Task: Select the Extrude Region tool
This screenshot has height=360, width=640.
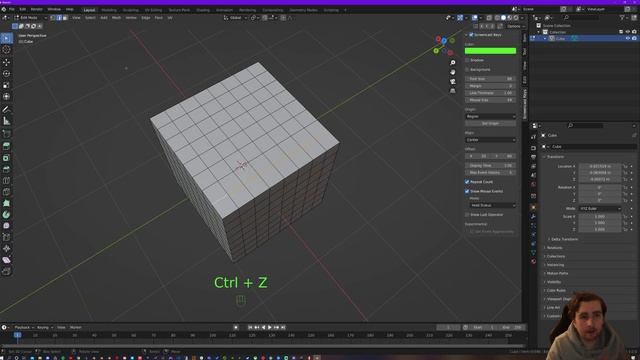Action: 7,146
